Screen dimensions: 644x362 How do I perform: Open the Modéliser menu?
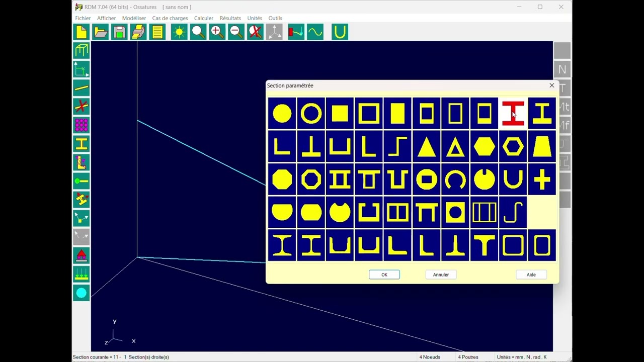pos(134,18)
